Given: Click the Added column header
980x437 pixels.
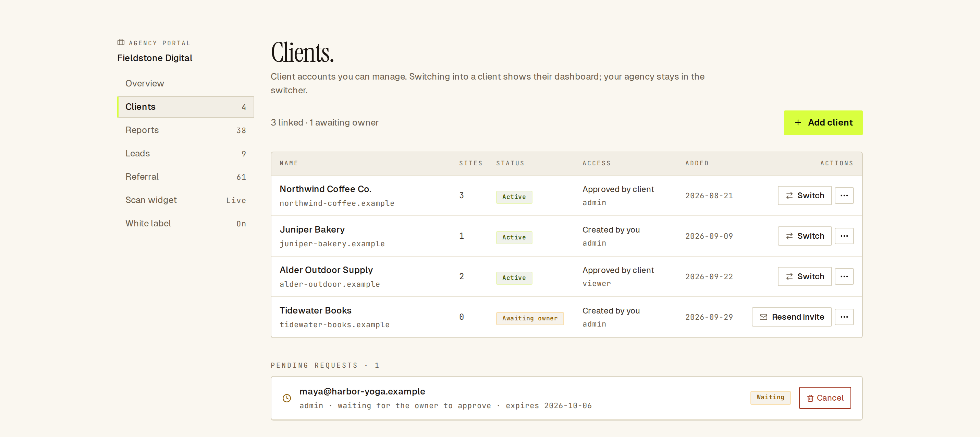Looking at the screenshot, I should tap(697, 163).
